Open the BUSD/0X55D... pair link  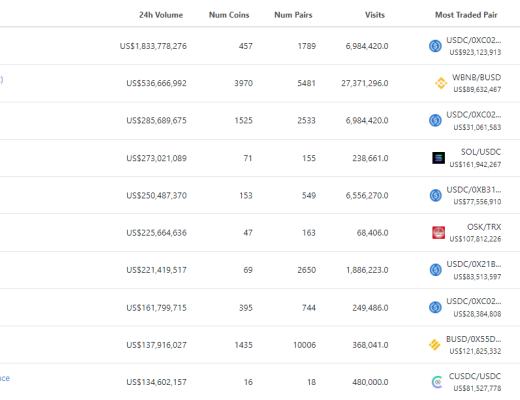tap(474, 339)
